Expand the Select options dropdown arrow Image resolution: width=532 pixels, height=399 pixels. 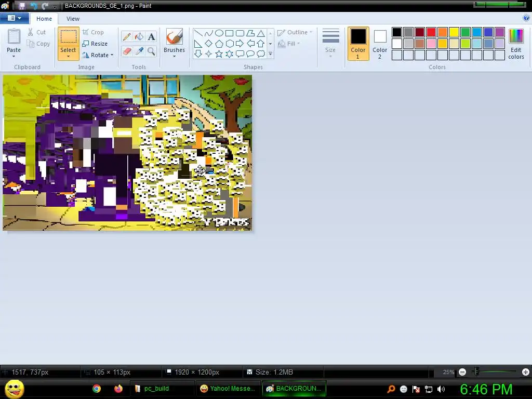(x=68, y=56)
